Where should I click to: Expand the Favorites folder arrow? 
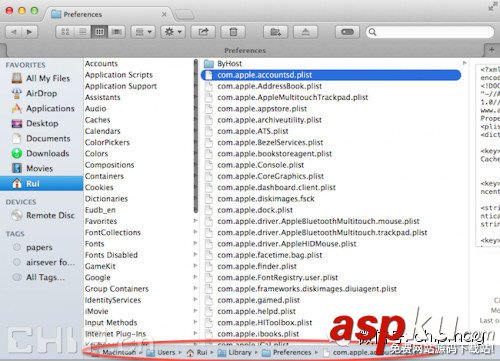pyautogui.click(x=195, y=221)
